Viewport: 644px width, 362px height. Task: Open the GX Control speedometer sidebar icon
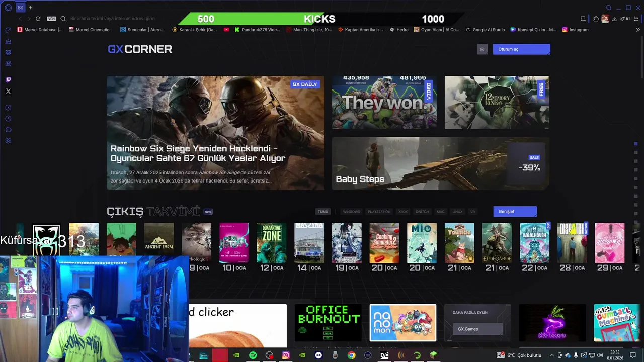coord(8,30)
